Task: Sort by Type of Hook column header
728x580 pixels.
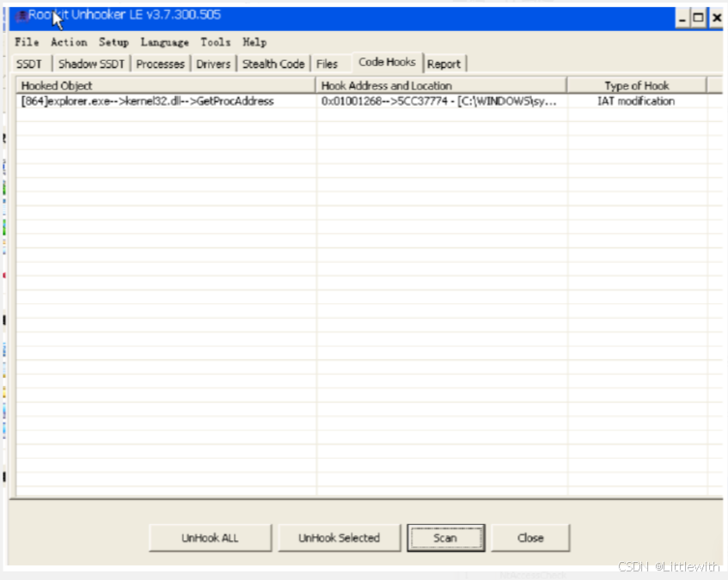Action: click(637, 85)
